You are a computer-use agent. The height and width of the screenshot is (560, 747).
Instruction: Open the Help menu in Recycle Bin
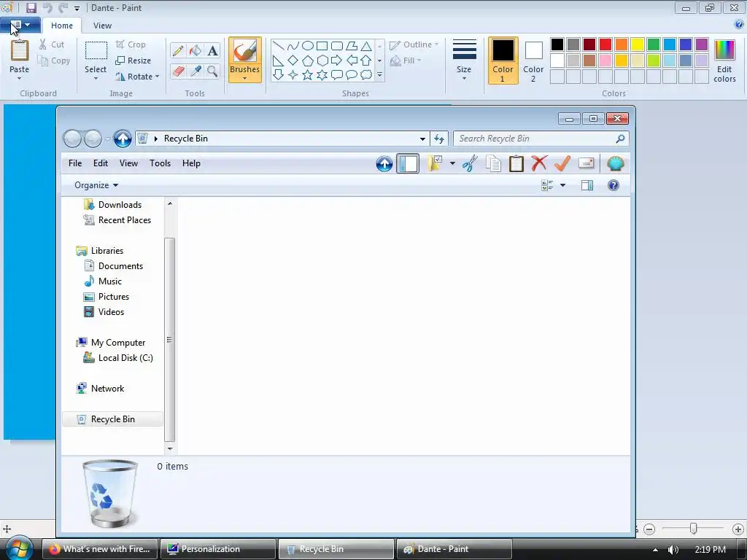191,163
